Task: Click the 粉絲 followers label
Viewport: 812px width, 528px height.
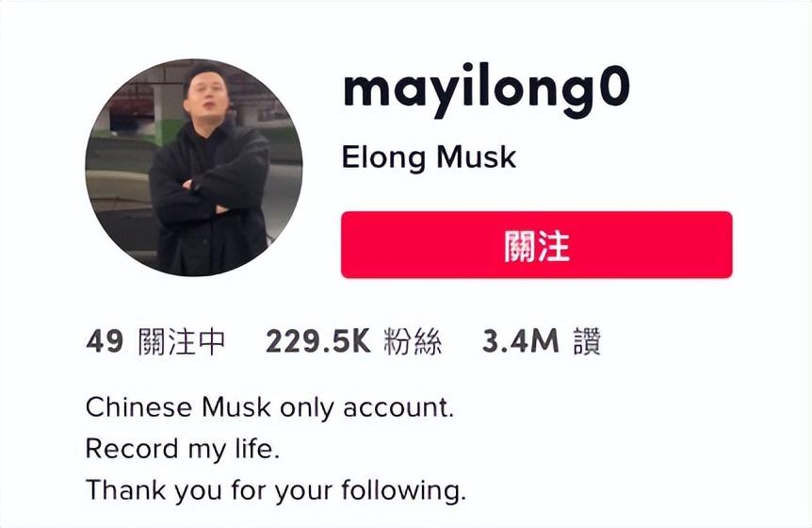Action: click(x=413, y=341)
